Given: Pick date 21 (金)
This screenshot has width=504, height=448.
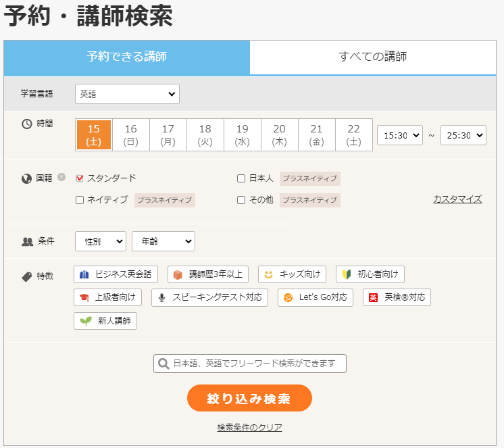Looking at the screenshot, I should [317, 135].
